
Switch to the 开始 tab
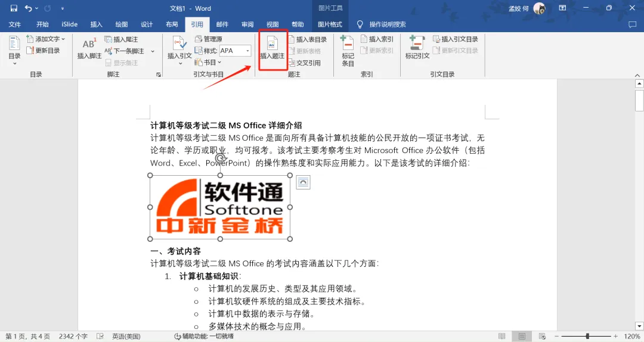click(x=42, y=24)
